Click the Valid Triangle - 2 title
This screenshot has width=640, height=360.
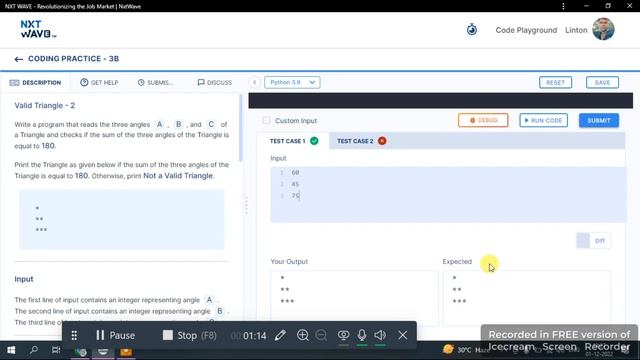44,106
